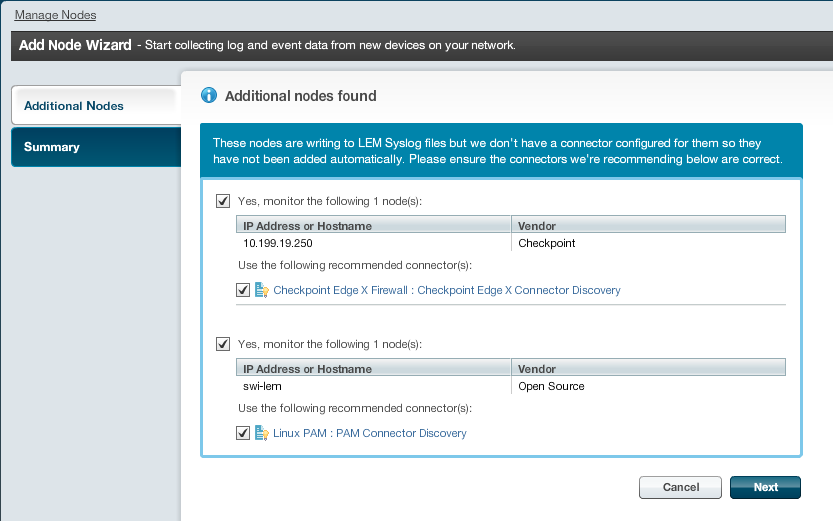
Task: Click Vendor column header above Checkpoint
Action: [x=648, y=225]
